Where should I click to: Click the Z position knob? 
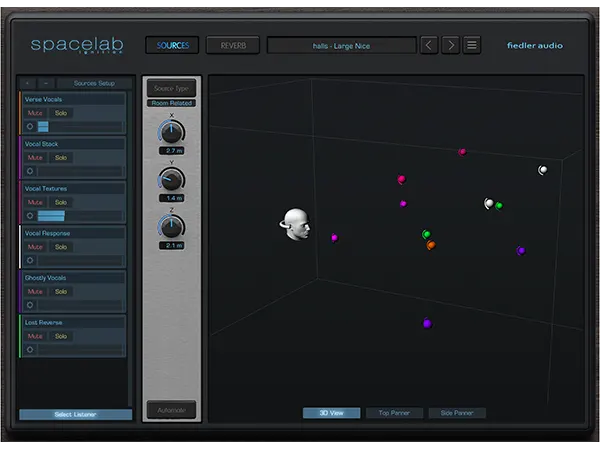point(171,227)
